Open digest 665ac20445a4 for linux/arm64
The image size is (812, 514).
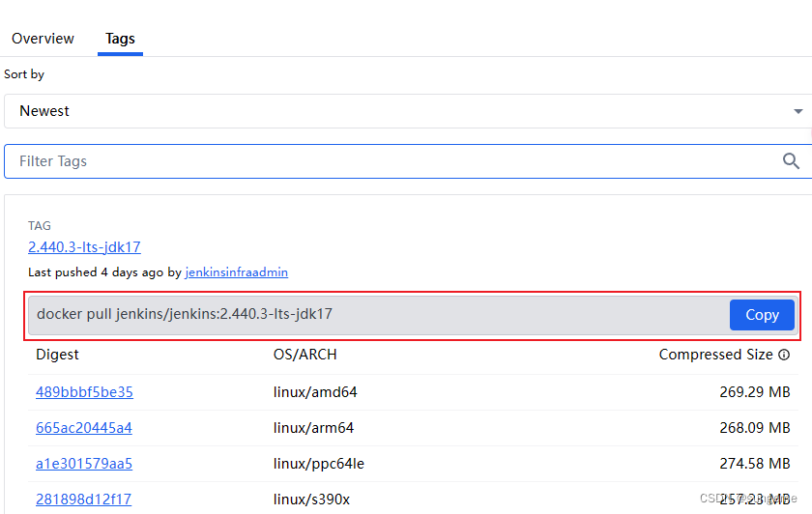click(84, 428)
